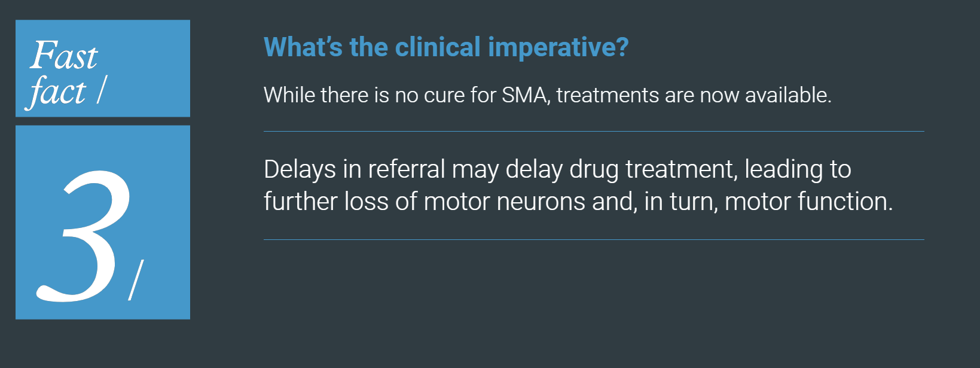Viewport: 980px width, 368px height.
Task: Click the word "clinical" in the heading
Action: coord(438,47)
